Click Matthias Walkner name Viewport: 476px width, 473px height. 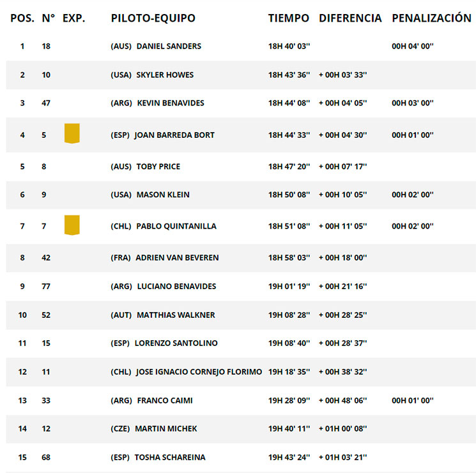coord(176,315)
